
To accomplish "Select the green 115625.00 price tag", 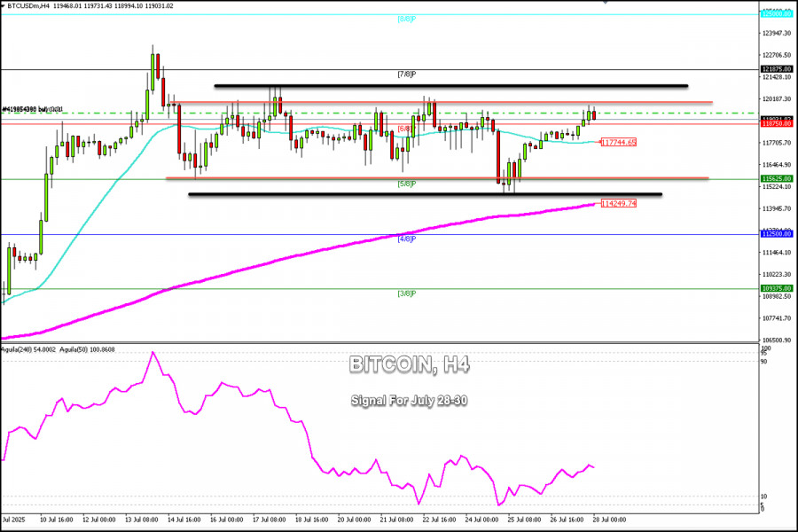I will (x=777, y=179).
